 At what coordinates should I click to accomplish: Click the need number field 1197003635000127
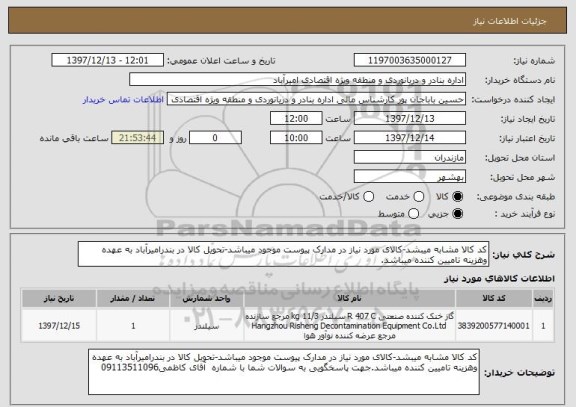[x=410, y=60]
